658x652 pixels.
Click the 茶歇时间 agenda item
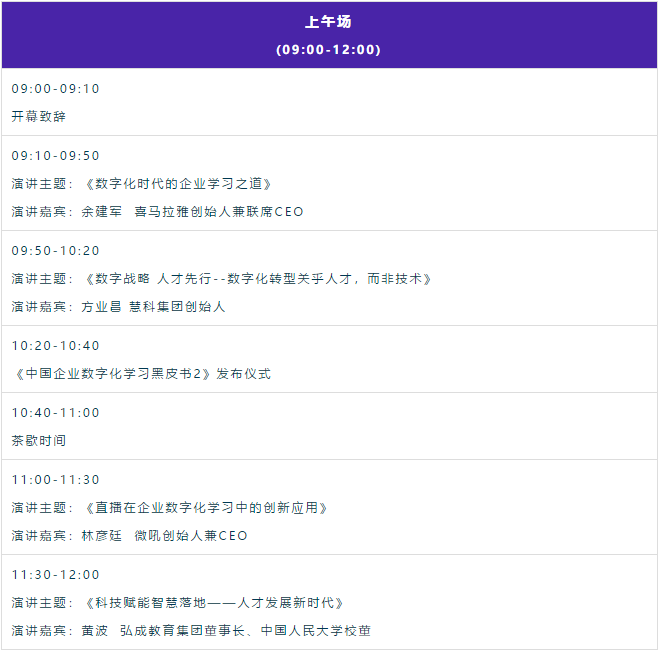(39, 441)
